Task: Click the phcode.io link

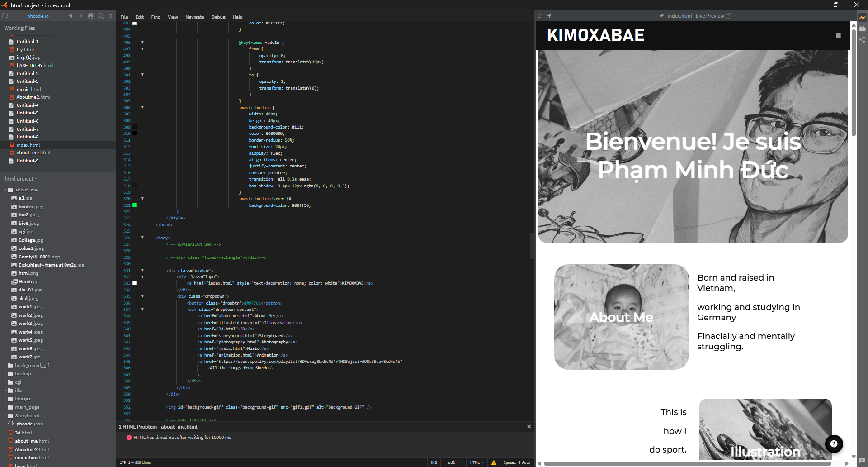Action: [x=38, y=16]
